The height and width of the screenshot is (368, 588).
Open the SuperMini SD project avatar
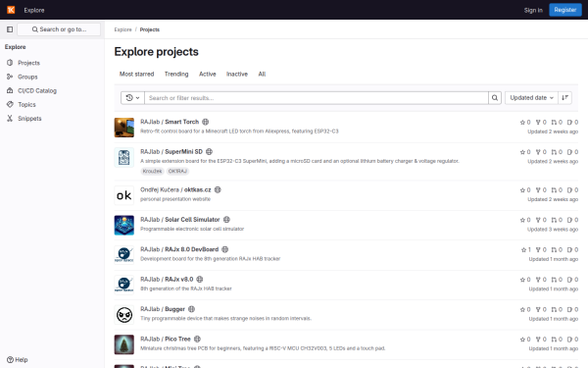pos(124,157)
